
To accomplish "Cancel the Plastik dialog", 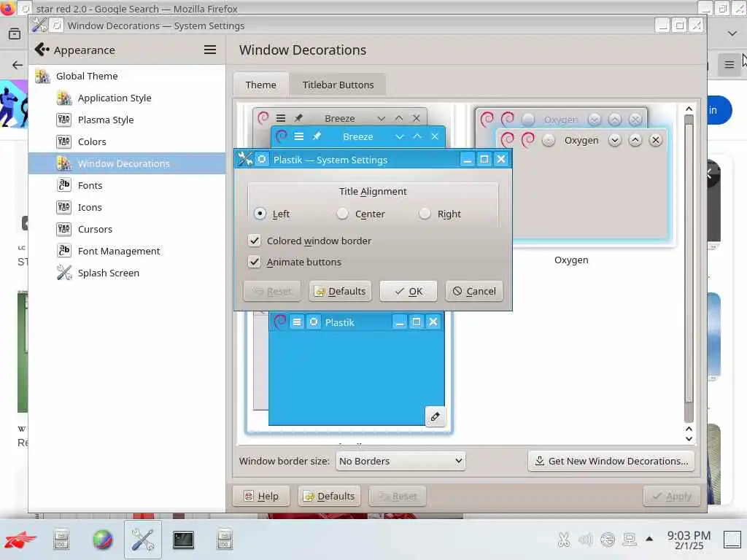I will point(474,291).
